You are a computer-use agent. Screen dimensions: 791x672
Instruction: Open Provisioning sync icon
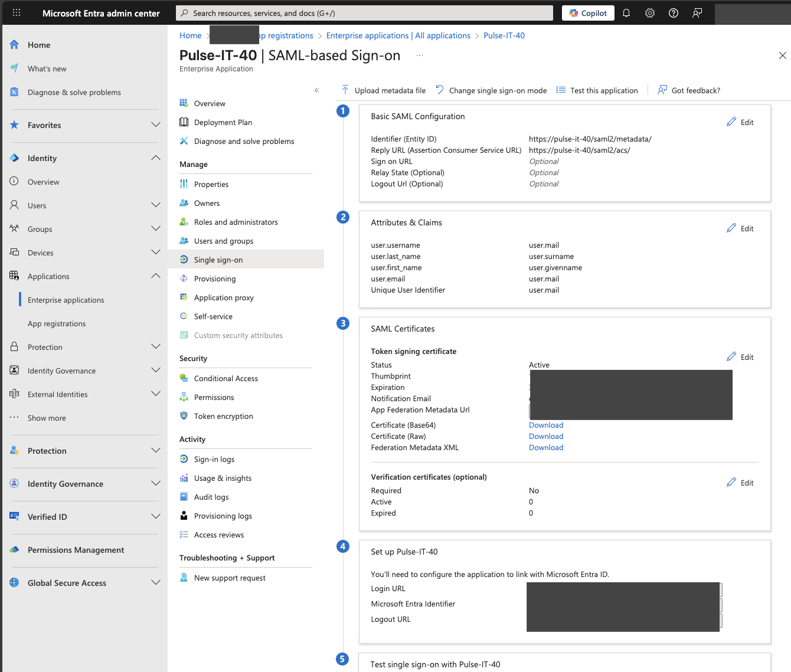[184, 278]
